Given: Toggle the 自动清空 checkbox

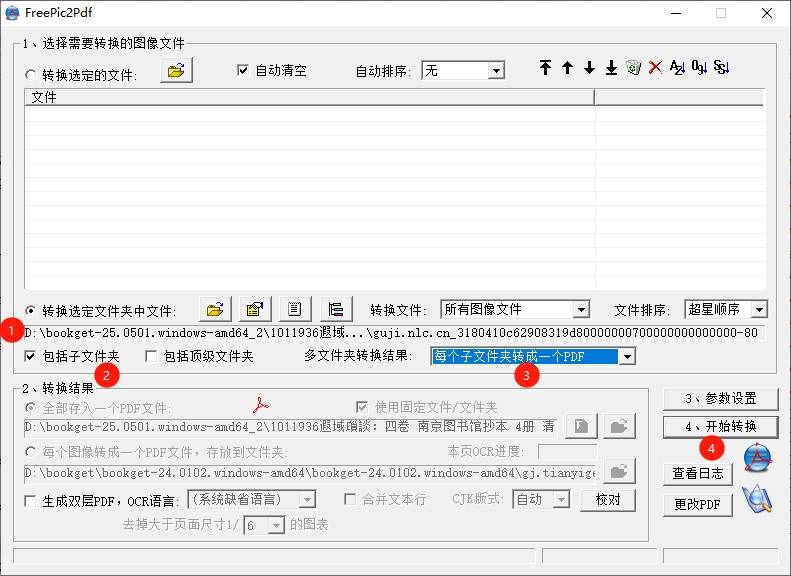Looking at the screenshot, I should click(x=242, y=70).
